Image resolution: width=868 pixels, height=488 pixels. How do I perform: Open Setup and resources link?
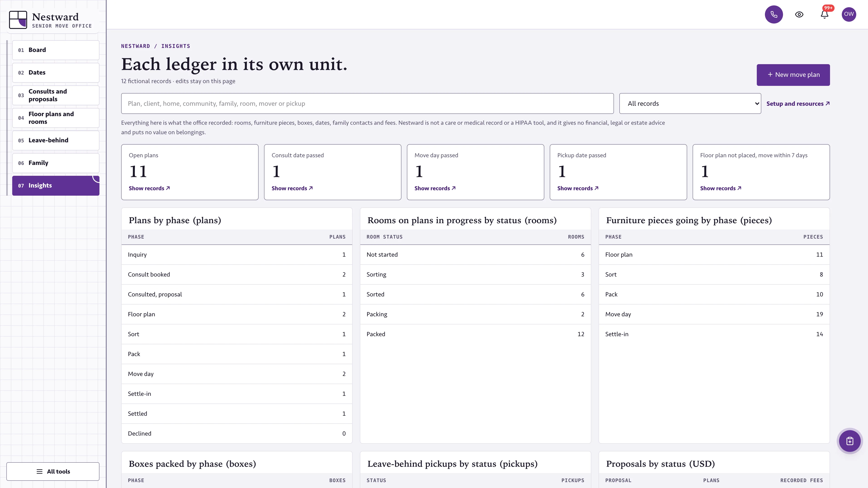point(798,104)
